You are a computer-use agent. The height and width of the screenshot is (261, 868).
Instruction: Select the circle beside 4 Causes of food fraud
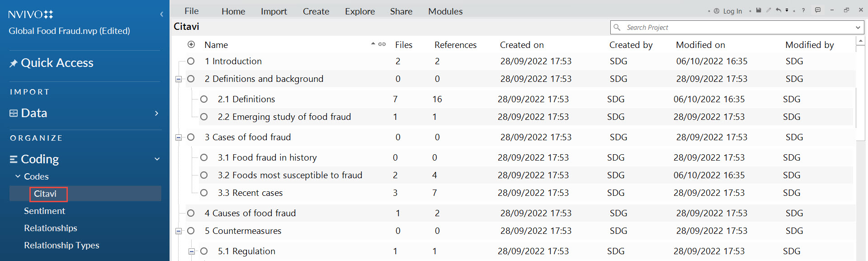point(191,213)
